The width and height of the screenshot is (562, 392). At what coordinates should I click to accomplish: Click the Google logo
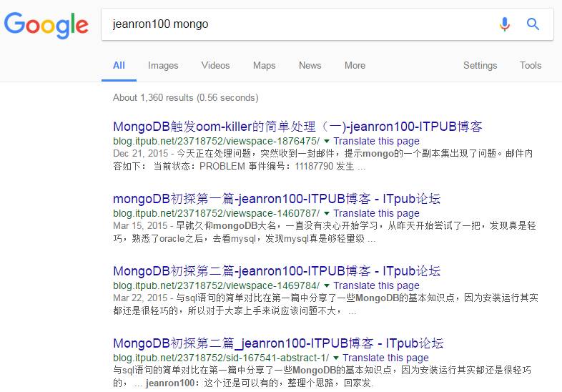[46, 25]
